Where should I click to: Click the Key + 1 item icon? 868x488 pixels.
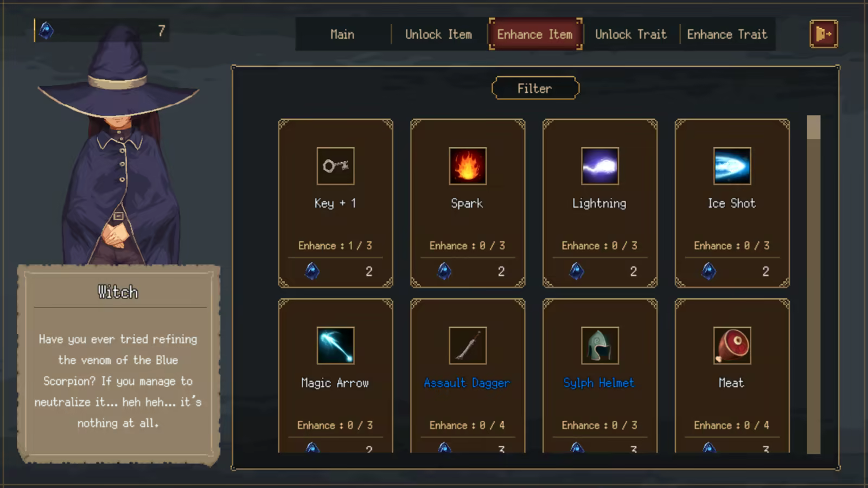click(x=335, y=166)
